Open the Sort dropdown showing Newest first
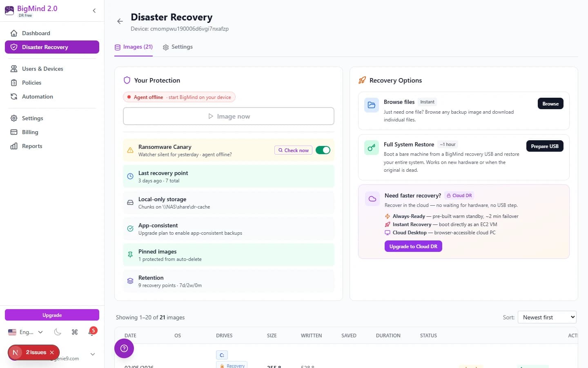 [547, 317]
